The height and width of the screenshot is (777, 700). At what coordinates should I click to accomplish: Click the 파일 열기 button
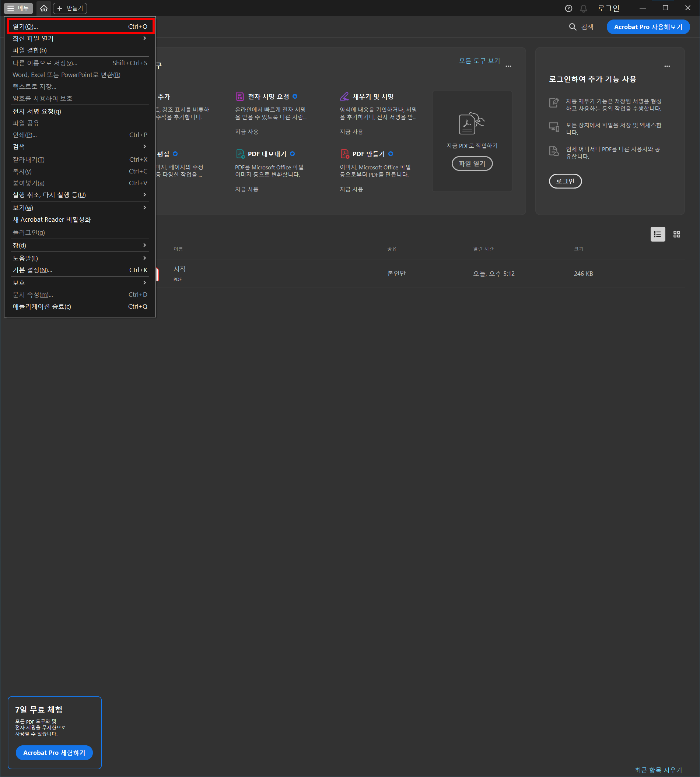coord(472,164)
